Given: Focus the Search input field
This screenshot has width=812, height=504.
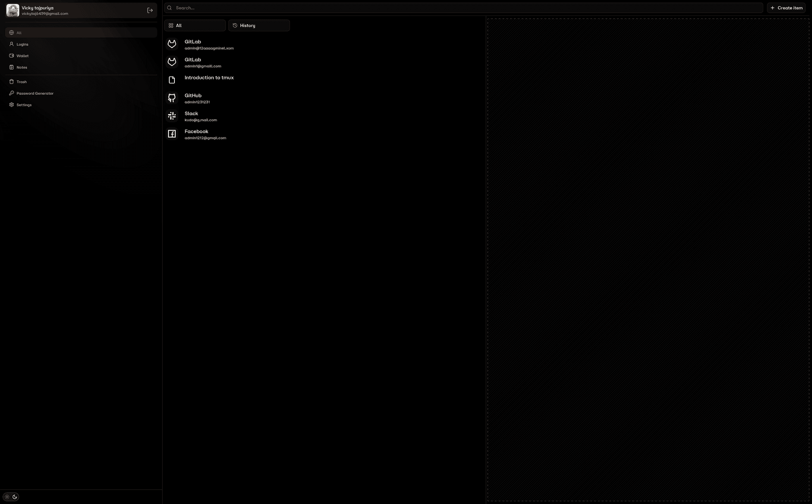Looking at the screenshot, I should 464,8.
